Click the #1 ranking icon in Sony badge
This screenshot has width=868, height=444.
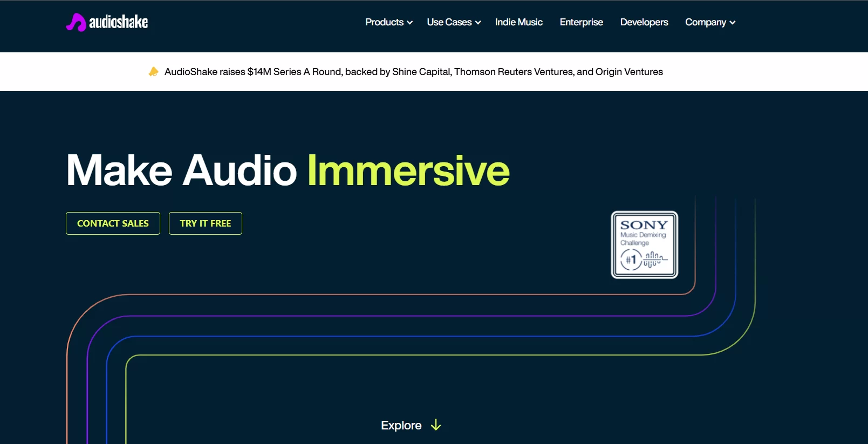[x=631, y=260]
